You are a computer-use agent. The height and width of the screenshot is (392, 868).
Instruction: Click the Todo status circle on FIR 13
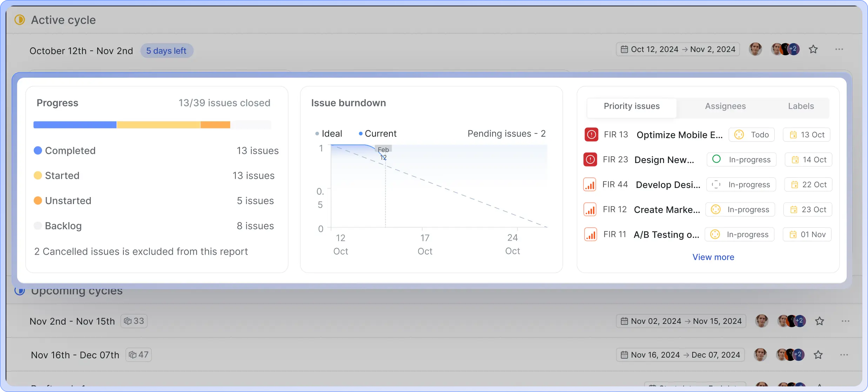click(739, 135)
